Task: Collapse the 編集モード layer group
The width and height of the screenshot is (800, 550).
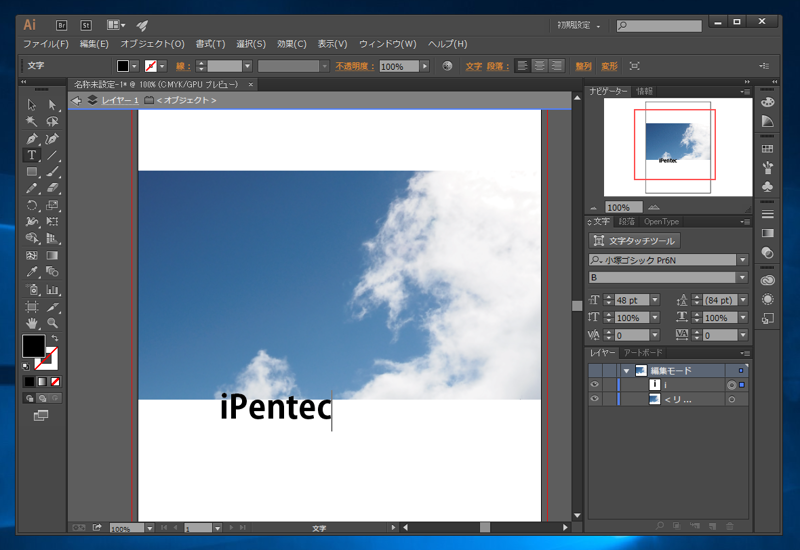Action: pyautogui.click(x=626, y=370)
